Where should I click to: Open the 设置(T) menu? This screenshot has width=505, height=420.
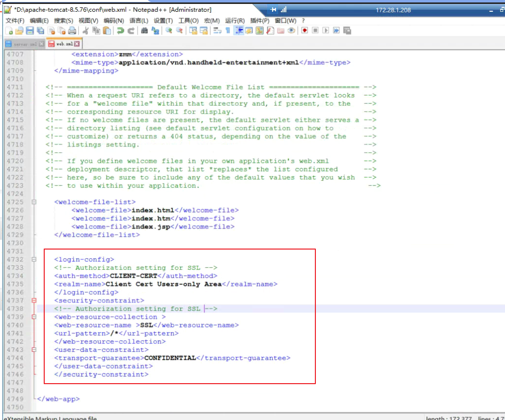(163, 21)
